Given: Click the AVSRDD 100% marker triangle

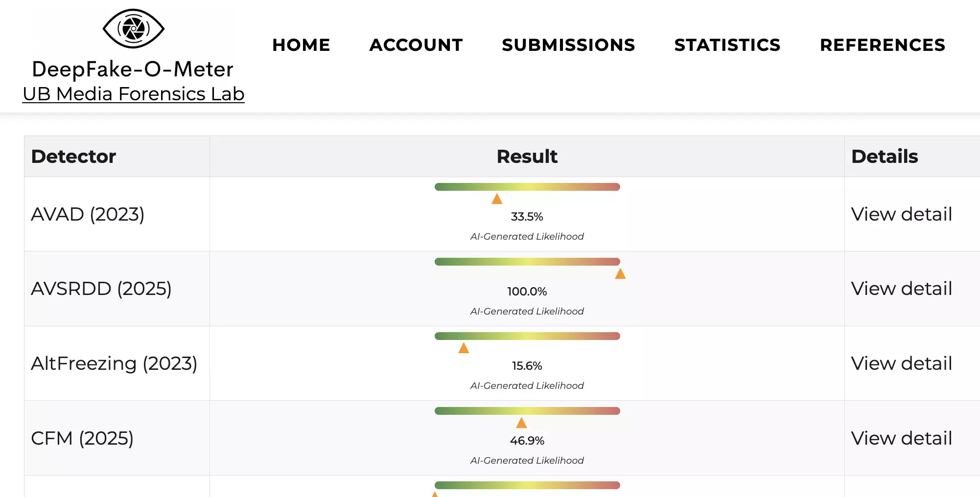Looking at the screenshot, I should click(x=620, y=273).
